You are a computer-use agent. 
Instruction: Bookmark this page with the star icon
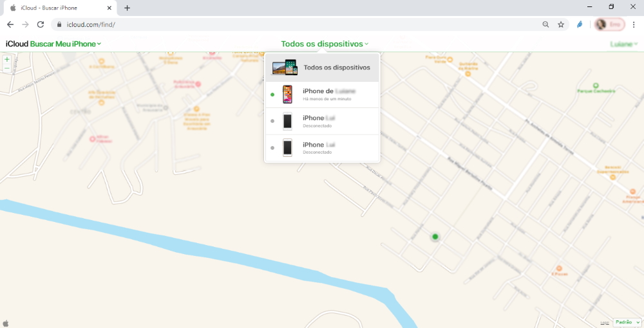coord(561,24)
